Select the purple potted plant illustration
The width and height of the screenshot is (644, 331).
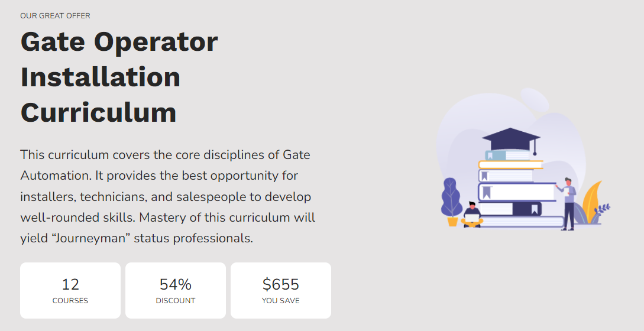tap(452, 202)
